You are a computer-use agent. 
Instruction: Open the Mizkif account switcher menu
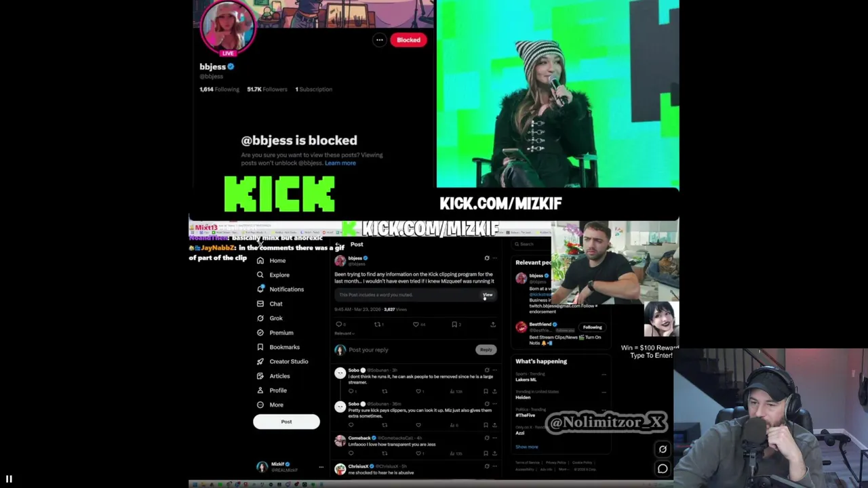[290, 467]
